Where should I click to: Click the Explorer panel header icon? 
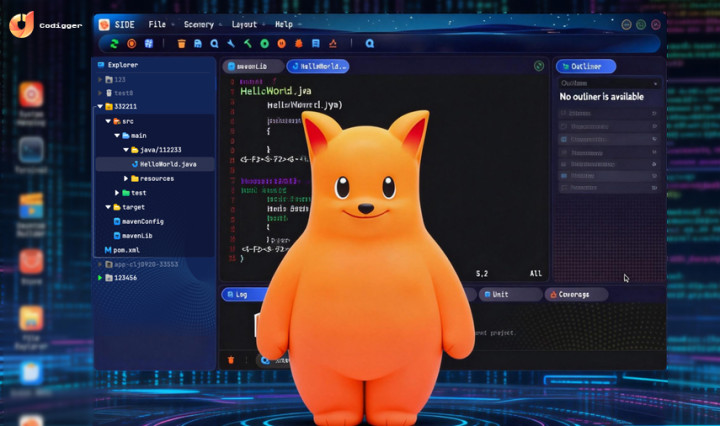click(101, 65)
